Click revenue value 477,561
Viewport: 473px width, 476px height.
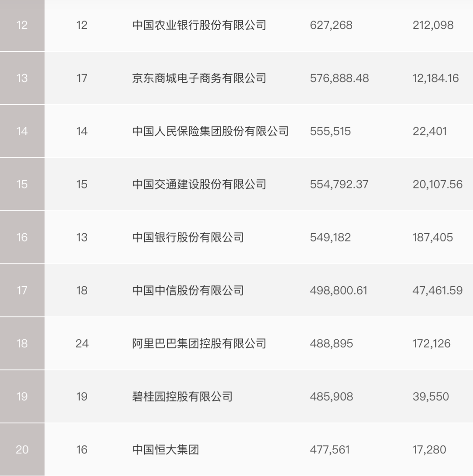pyautogui.click(x=330, y=450)
